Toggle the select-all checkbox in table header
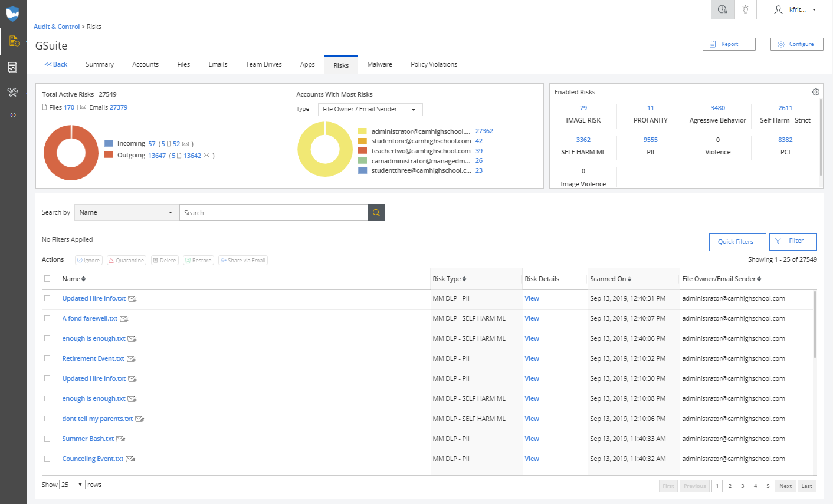 pyautogui.click(x=47, y=279)
